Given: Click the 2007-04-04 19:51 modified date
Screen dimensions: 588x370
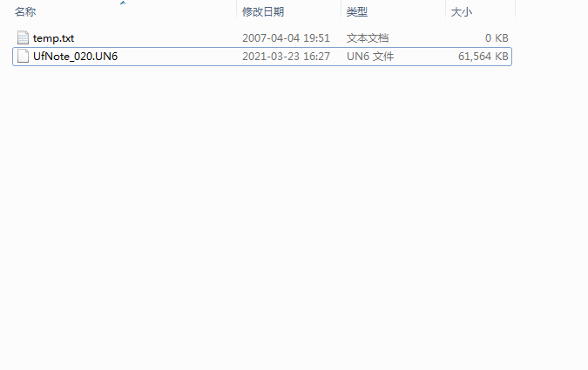Looking at the screenshot, I should 286,38.
